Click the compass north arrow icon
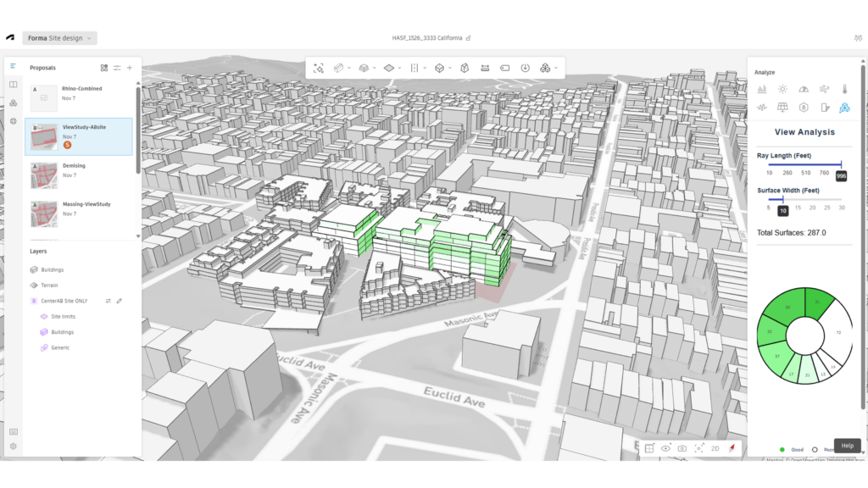Screen dimensions: 868x488 pyautogui.click(x=731, y=448)
